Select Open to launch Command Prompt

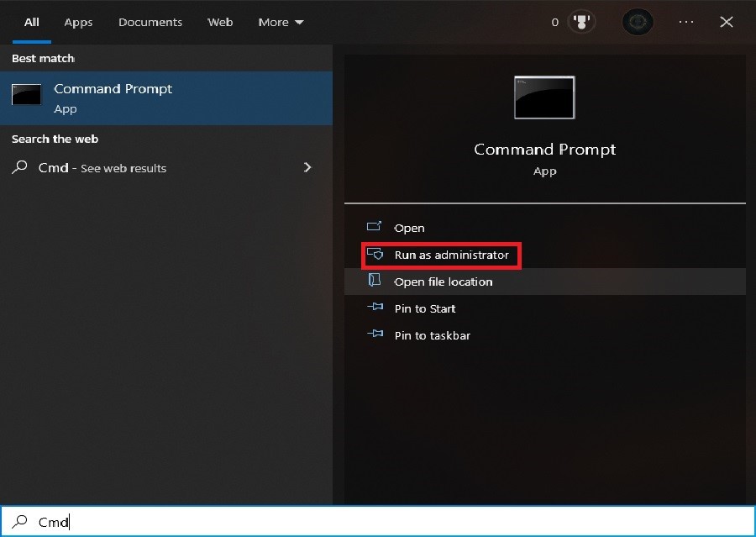(x=409, y=228)
